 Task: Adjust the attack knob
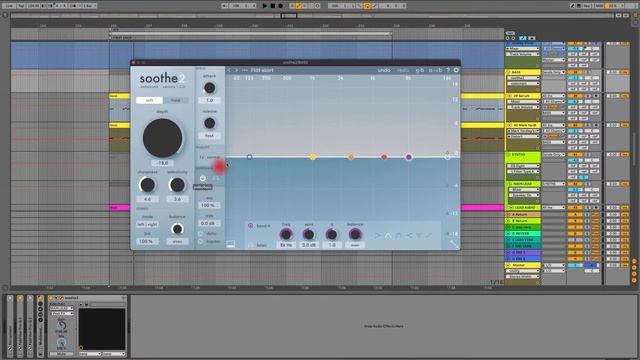[209, 88]
